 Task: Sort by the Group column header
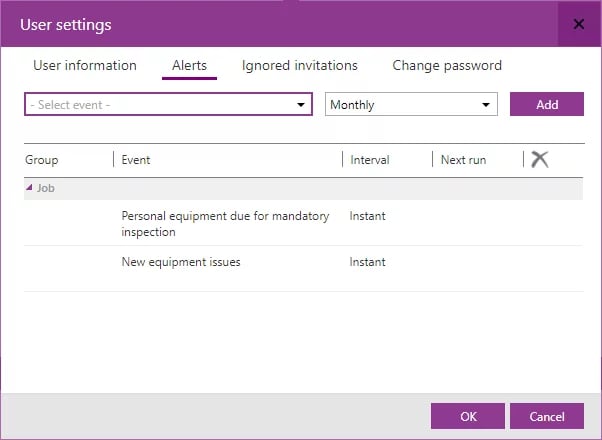pyautogui.click(x=42, y=160)
